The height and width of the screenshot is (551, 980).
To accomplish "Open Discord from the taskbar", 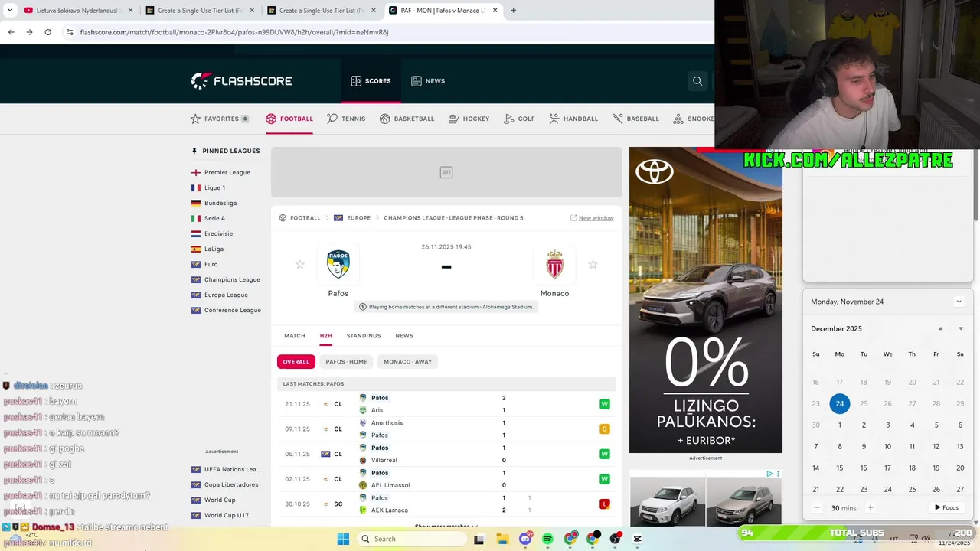I will point(525,539).
